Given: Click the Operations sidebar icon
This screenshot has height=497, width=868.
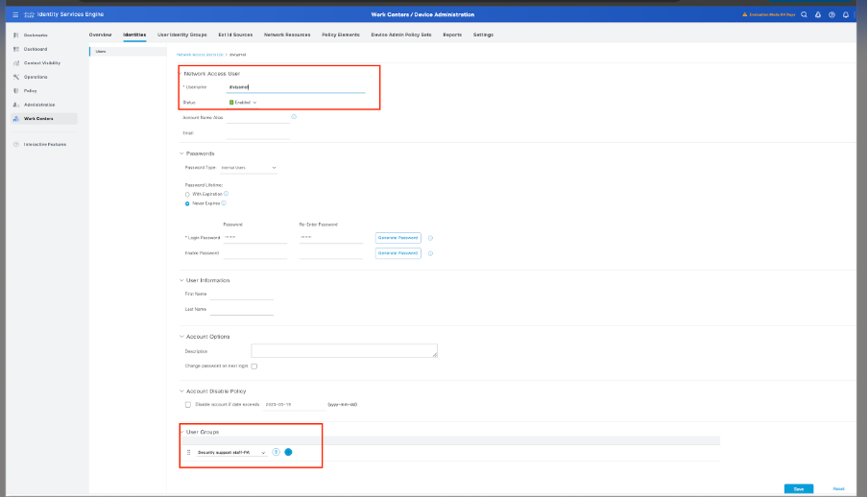Looking at the screenshot, I should 16,77.
